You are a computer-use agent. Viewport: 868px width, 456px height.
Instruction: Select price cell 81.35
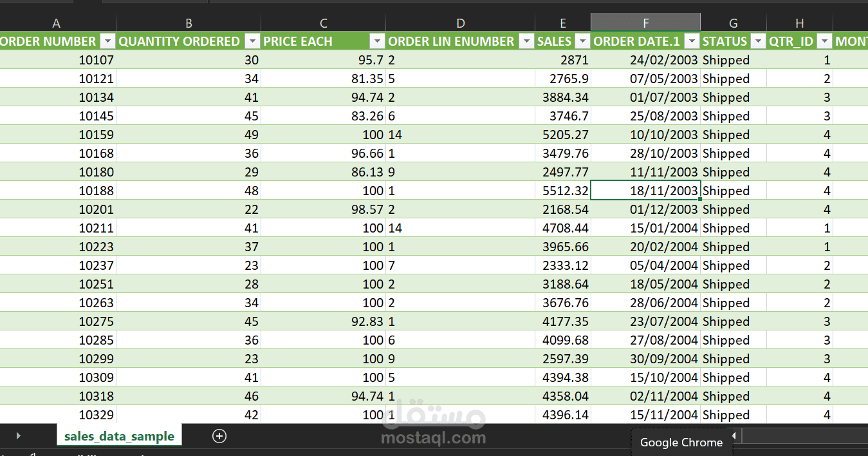323,79
